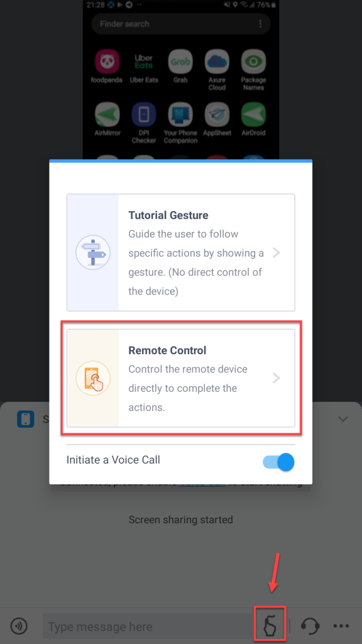Tap the blue device icon in chat panel
Viewport: 362px width, 644px height.
pos(25,419)
